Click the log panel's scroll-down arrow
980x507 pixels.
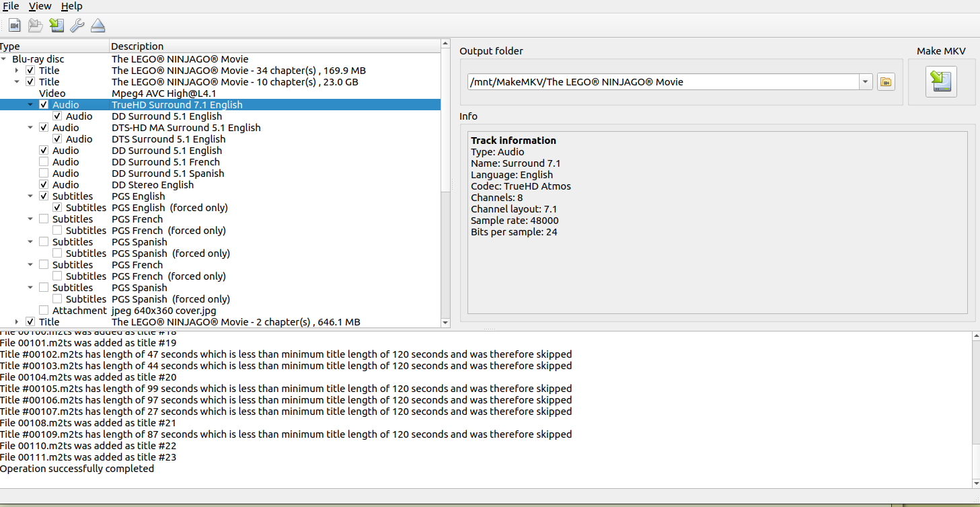point(976,483)
